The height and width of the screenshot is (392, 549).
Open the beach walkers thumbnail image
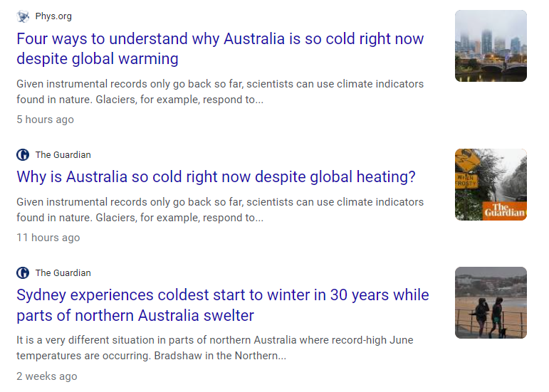491,302
